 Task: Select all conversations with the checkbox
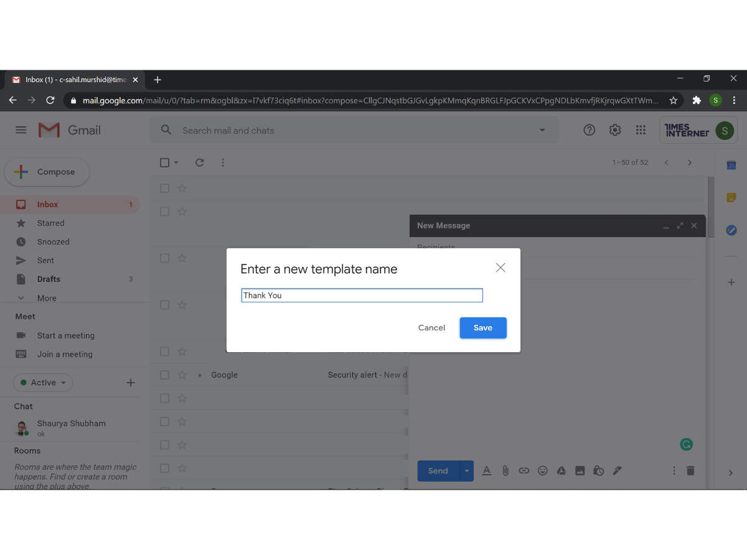tap(163, 162)
